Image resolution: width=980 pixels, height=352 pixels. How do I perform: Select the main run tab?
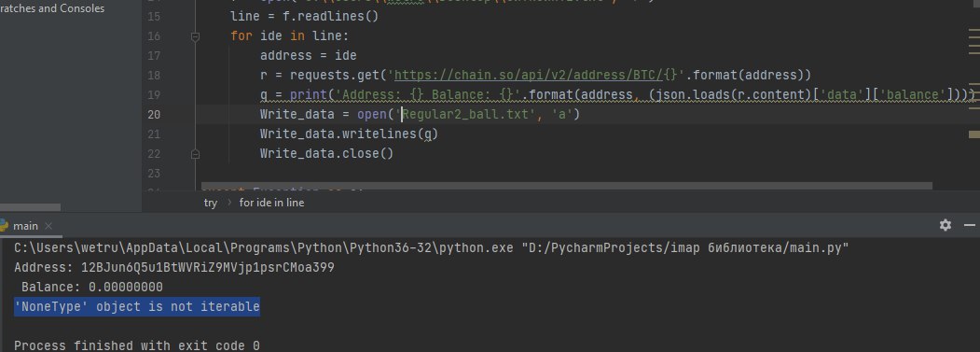[x=25, y=226]
